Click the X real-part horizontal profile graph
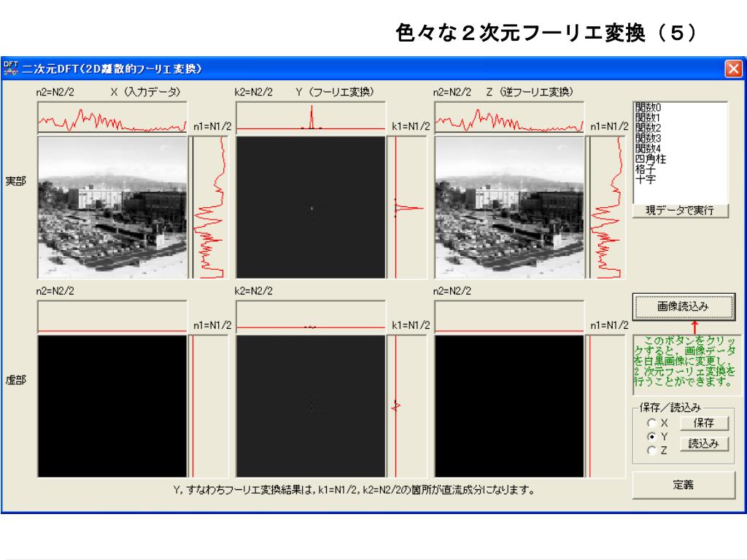The height and width of the screenshot is (560, 747). click(x=112, y=117)
